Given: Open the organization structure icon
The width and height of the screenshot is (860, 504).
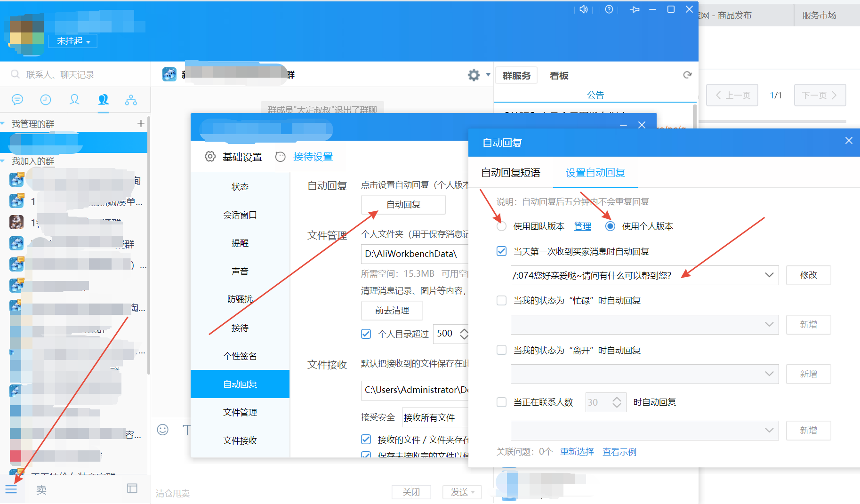Looking at the screenshot, I should pos(131,100).
